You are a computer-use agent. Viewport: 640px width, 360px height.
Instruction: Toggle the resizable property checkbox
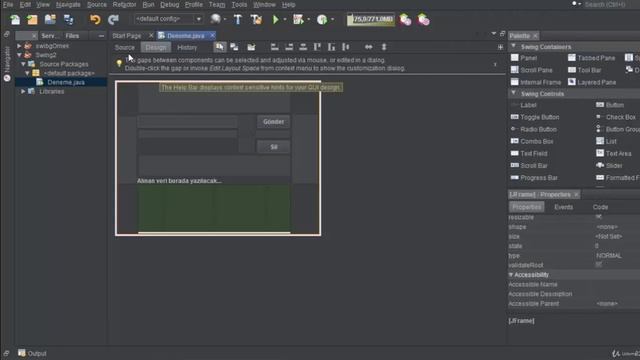(x=599, y=217)
